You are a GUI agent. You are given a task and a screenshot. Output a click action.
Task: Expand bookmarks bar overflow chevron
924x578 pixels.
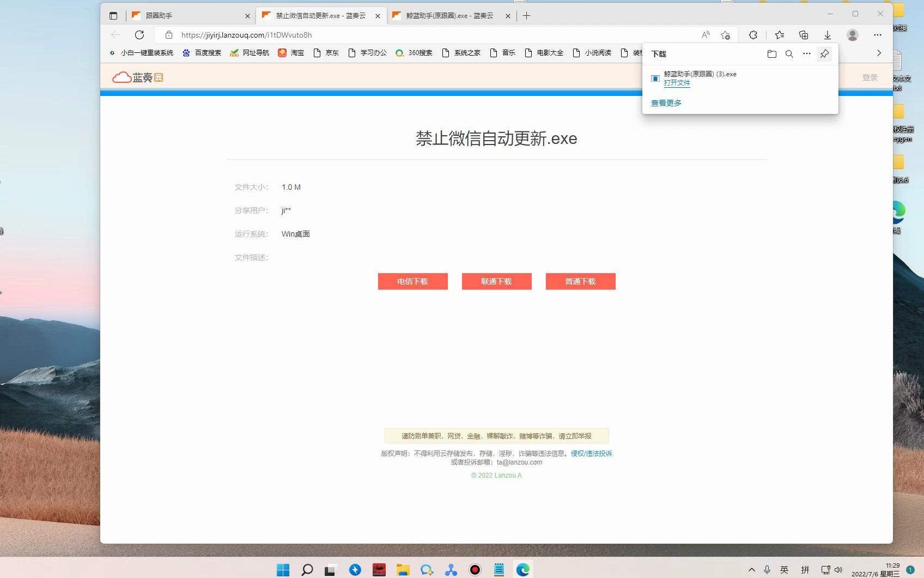879,53
